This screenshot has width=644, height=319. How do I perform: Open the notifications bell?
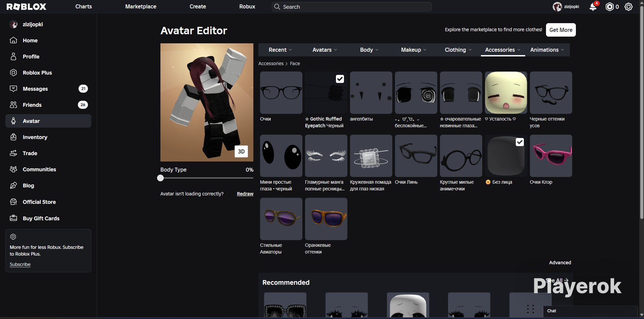click(593, 7)
